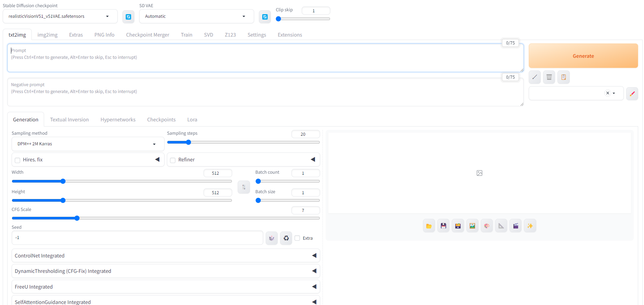Adjust the Batch size slider
The height and width of the screenshot is (305, 644).
(288, 200)
